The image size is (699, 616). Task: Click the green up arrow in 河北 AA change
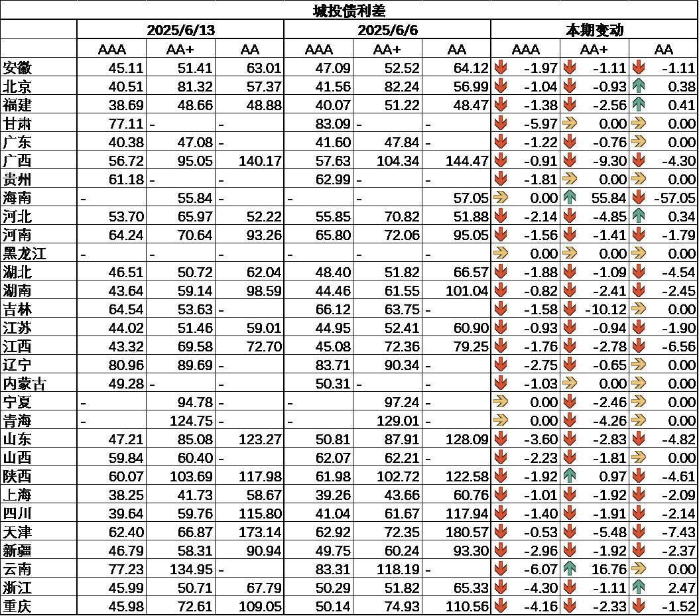pos(639,216)
